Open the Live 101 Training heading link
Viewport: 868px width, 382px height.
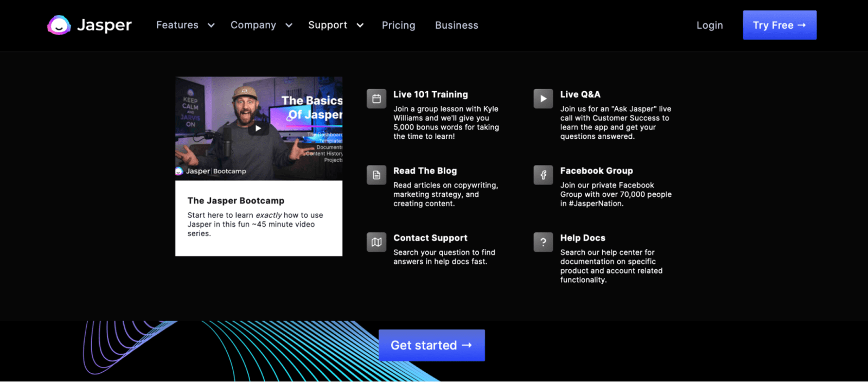tap(430, 94)
